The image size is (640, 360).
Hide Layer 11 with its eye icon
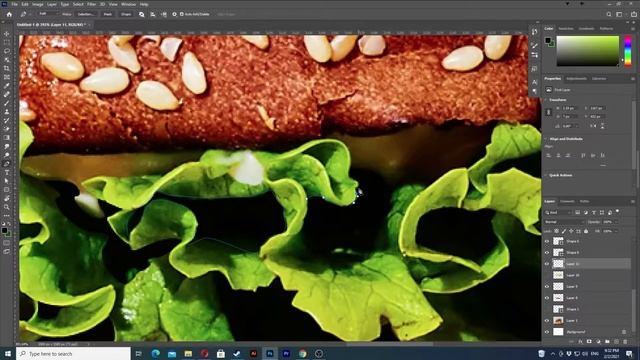tap(547, 264)
